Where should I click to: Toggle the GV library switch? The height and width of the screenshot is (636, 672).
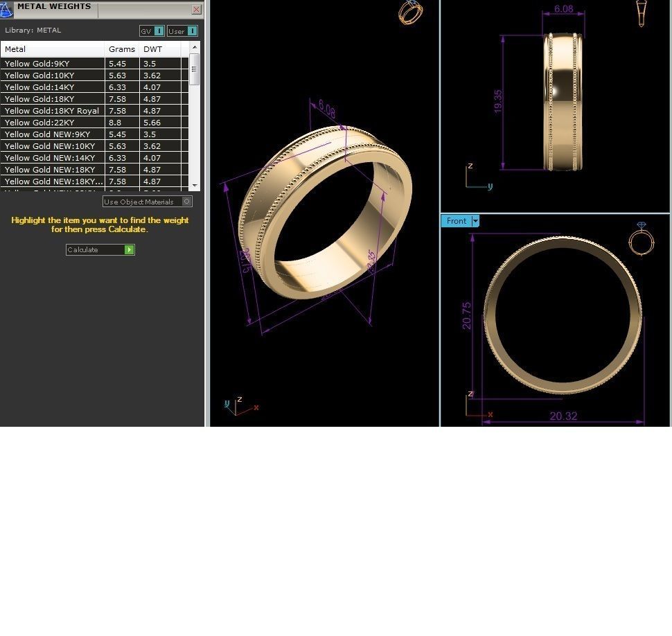[x=152, y=31]
